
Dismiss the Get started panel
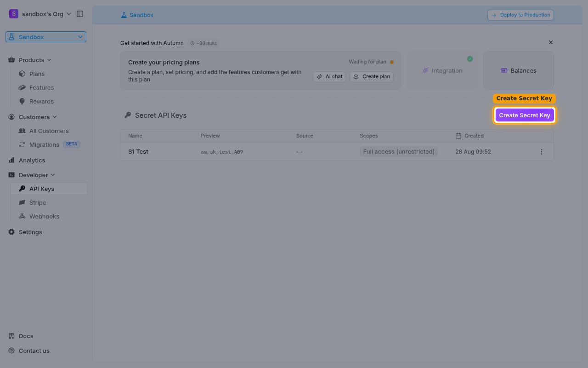pos(551,42)
